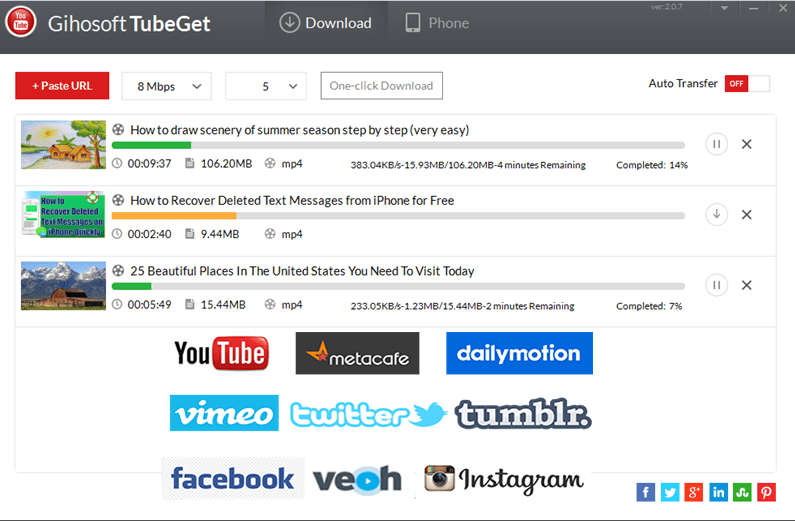Click the summer scenery video thumbnail
The height and width of the screenshot is (521, 795).
[x=63, y=144]
